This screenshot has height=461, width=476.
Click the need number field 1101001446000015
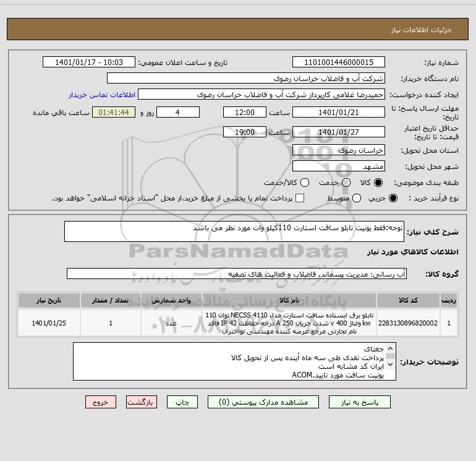(x=339, y=62)
